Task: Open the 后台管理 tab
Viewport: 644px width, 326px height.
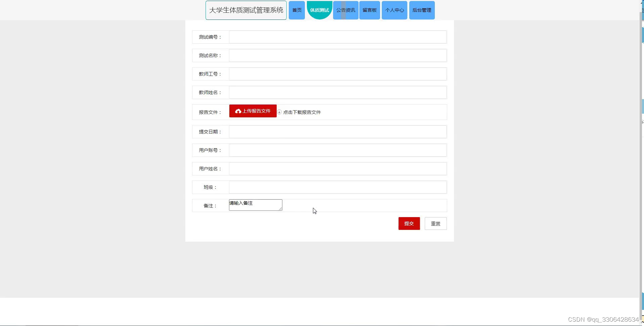Action: coord(422,10)
